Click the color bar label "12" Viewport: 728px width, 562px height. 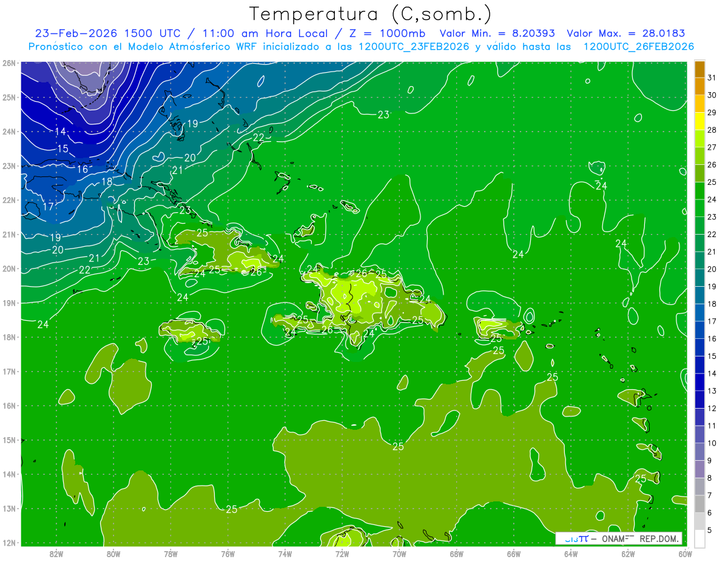pos(712,408)
